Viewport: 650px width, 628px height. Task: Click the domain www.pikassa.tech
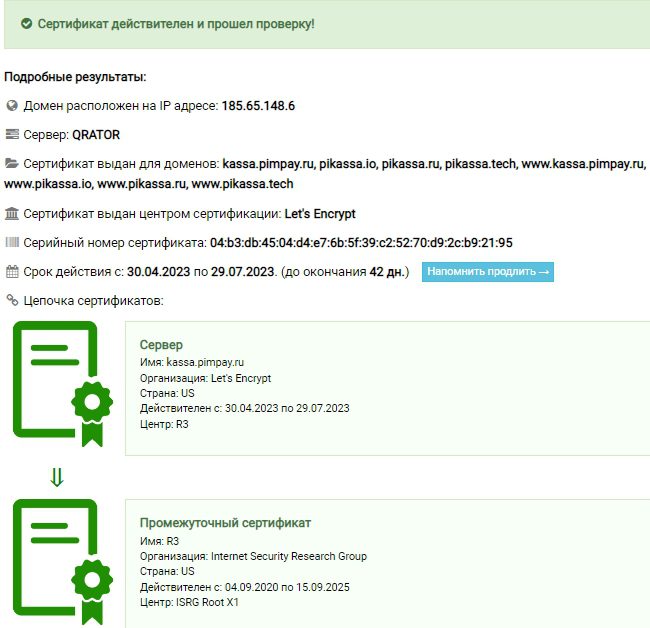click(x=242, y=184)
